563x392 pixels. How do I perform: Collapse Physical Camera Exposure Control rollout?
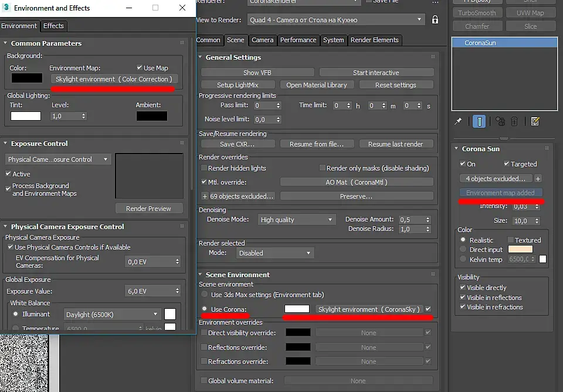coord(5,226)
